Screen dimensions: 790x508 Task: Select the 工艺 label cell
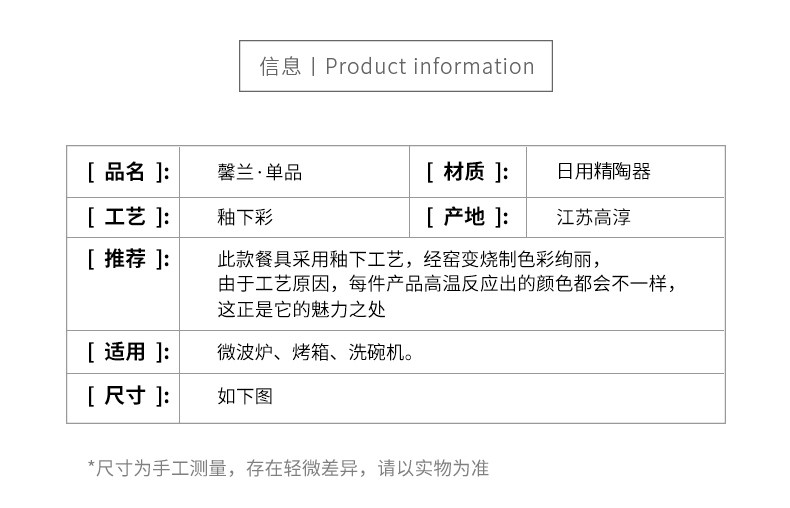124,217
